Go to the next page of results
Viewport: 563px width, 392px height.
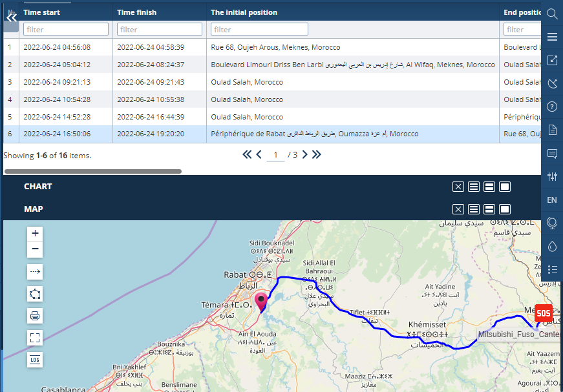point(305,155)
